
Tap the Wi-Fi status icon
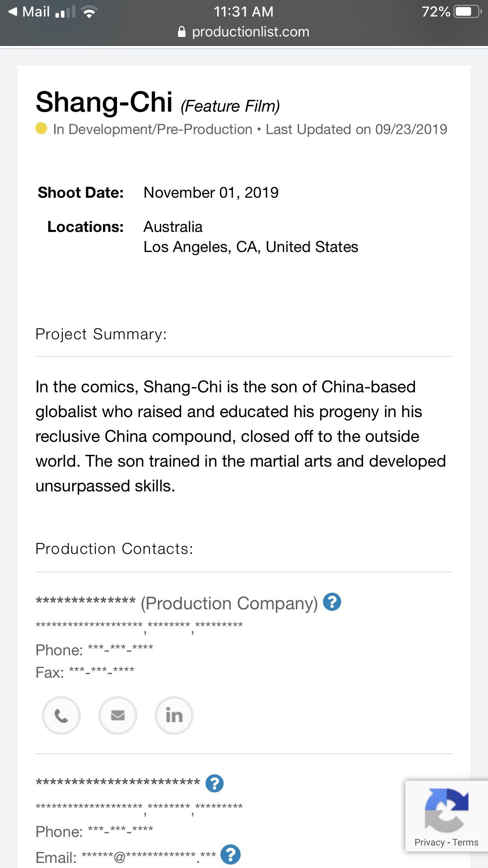click(90, 12)
